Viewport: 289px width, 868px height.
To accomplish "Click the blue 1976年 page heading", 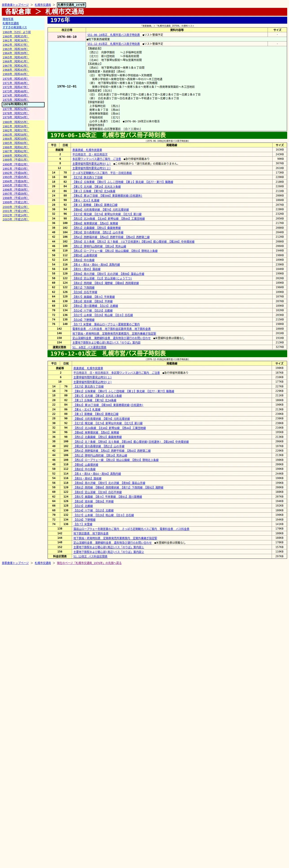I will 167,20.
